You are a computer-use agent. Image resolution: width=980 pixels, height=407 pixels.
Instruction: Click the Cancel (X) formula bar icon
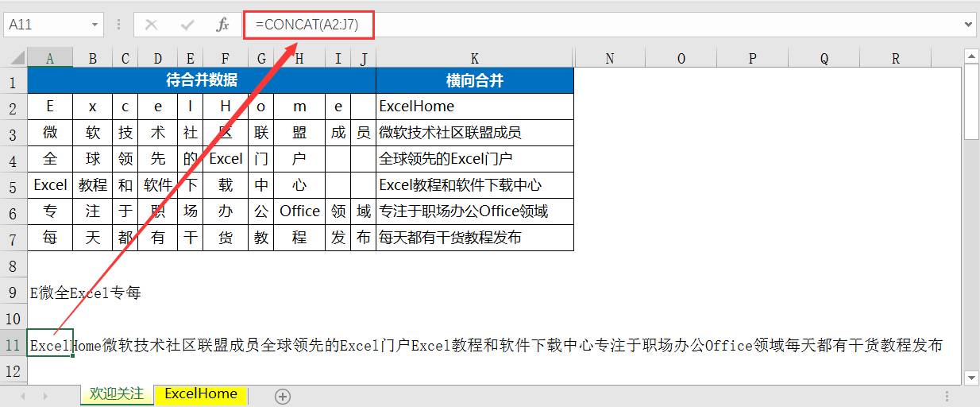[151, 25]
